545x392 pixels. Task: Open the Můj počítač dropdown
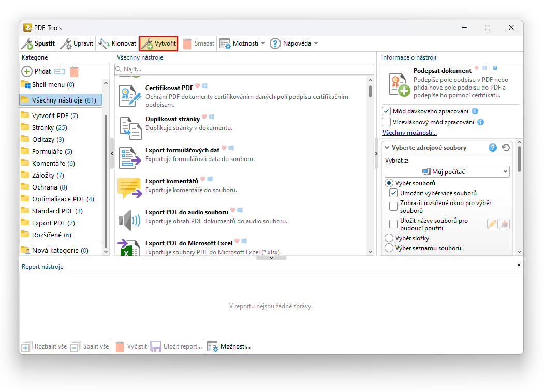pyautogui.click(x=447, y=172)
